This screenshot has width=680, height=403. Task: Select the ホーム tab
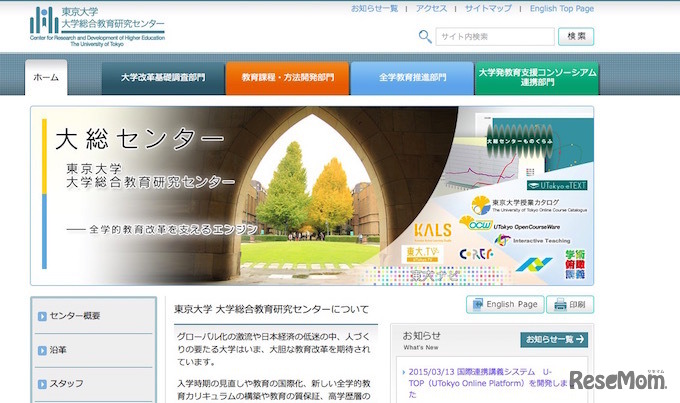46,77
